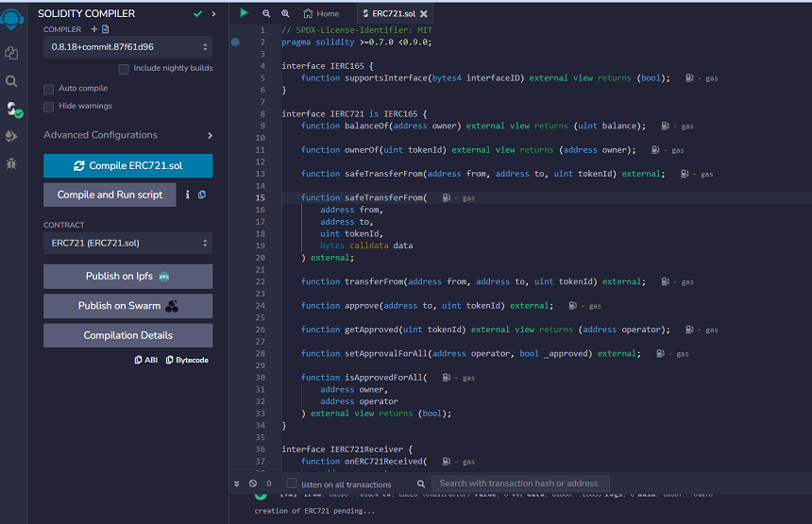Click the terminal search magnifier icon
Screen dimensions: 812x524
click(421, 483)
